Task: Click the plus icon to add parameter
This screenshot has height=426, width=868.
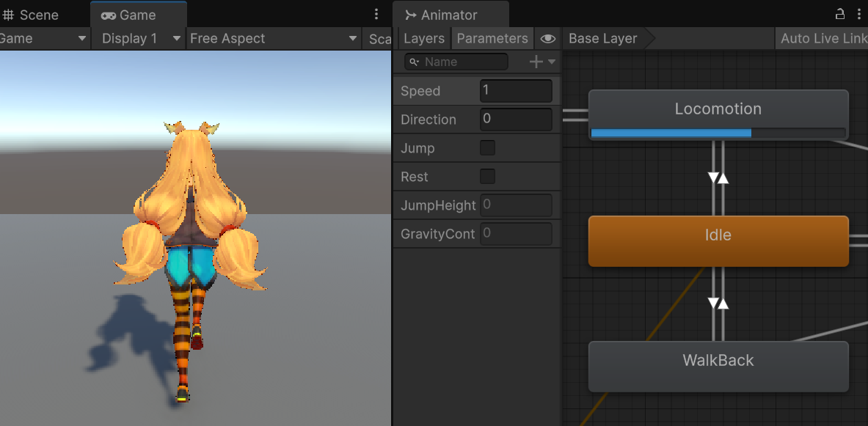Action: click(x=536, y=62)
